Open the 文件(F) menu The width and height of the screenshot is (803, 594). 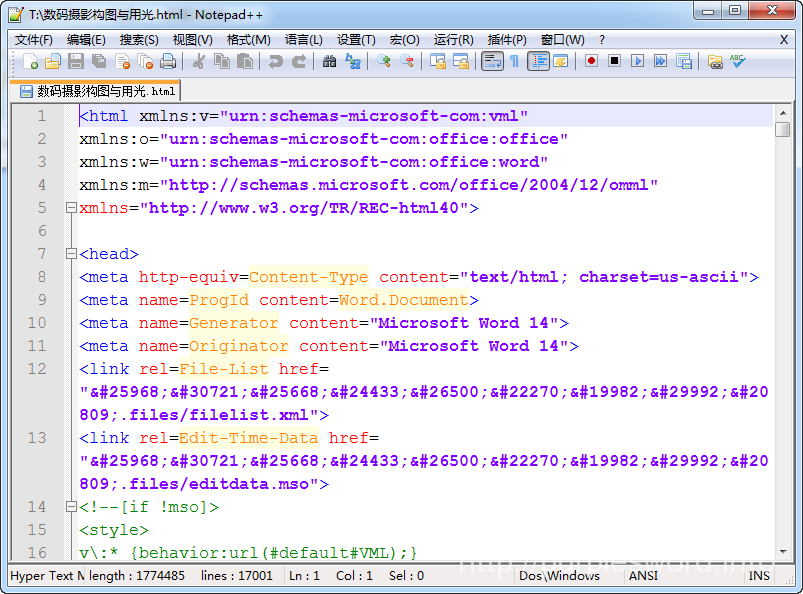coord(34,40)
